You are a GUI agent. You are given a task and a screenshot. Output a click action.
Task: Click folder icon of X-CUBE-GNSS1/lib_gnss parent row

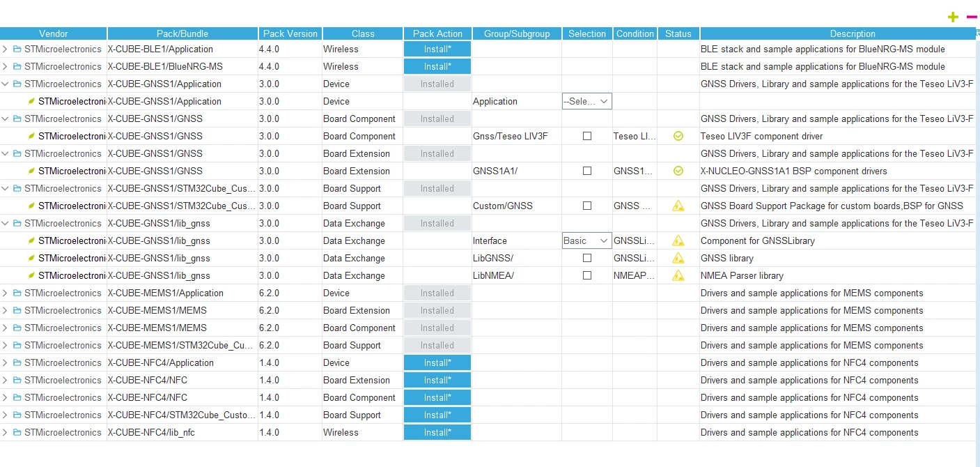click(17, 223)
